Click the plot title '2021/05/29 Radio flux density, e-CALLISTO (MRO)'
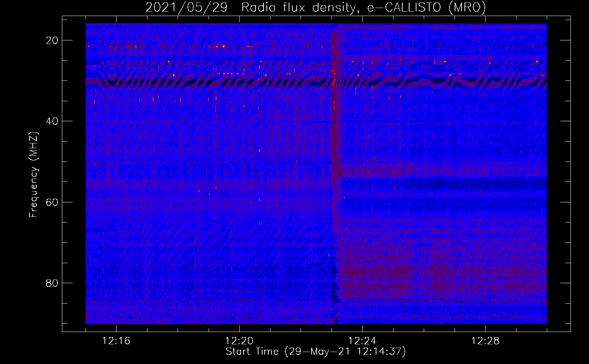 coord(316,7)
